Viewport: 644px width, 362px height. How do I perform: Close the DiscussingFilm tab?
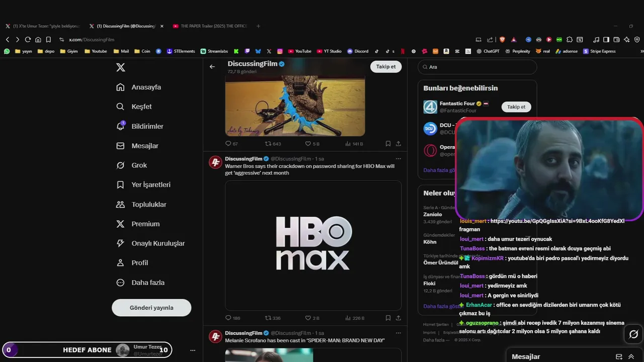(162, 26)
